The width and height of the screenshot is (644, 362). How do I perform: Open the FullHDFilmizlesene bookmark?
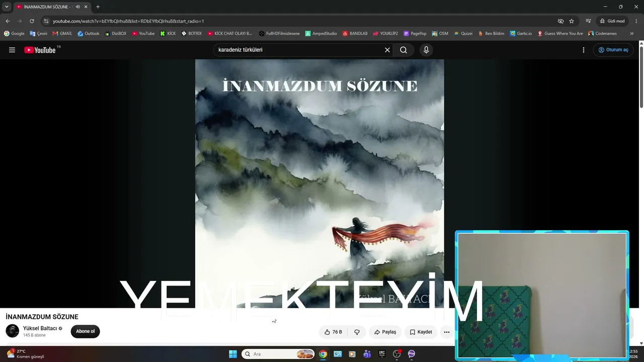tap(279, 34)
